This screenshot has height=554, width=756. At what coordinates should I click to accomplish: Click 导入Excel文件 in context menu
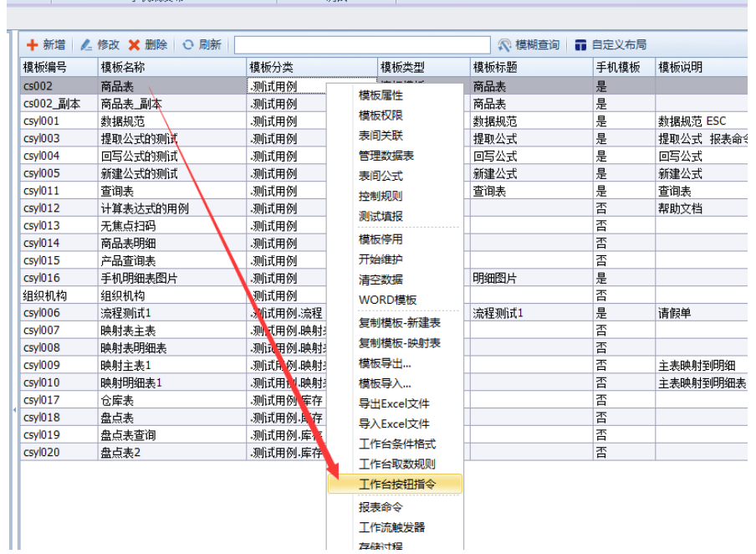click(393, 423)
